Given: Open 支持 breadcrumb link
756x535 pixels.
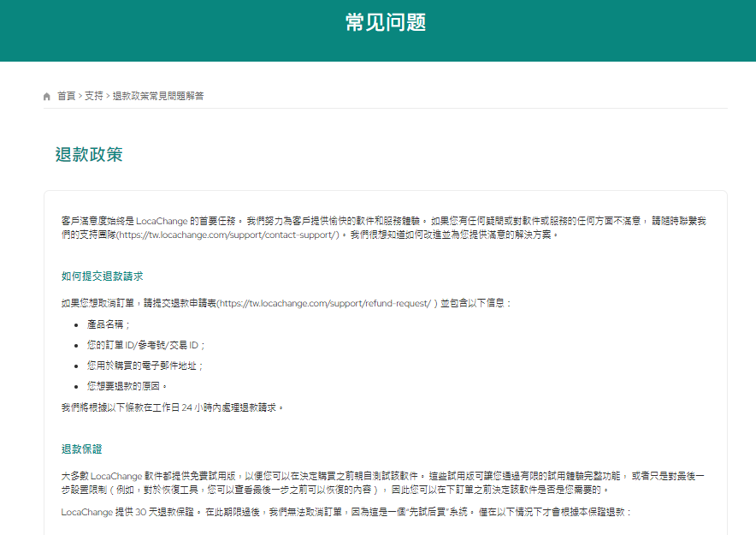Looking at the screenshot, I should click(x=94, y=96).
